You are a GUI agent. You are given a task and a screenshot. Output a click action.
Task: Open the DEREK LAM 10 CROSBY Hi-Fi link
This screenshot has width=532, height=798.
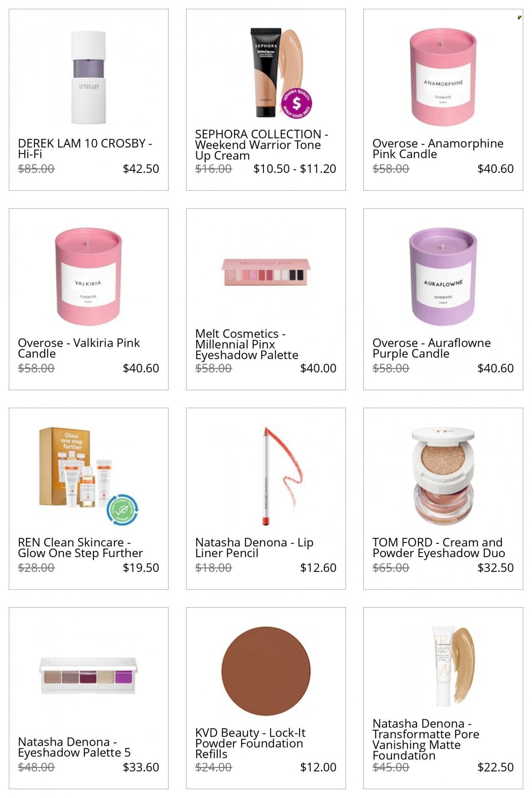[x=85, y=149]
